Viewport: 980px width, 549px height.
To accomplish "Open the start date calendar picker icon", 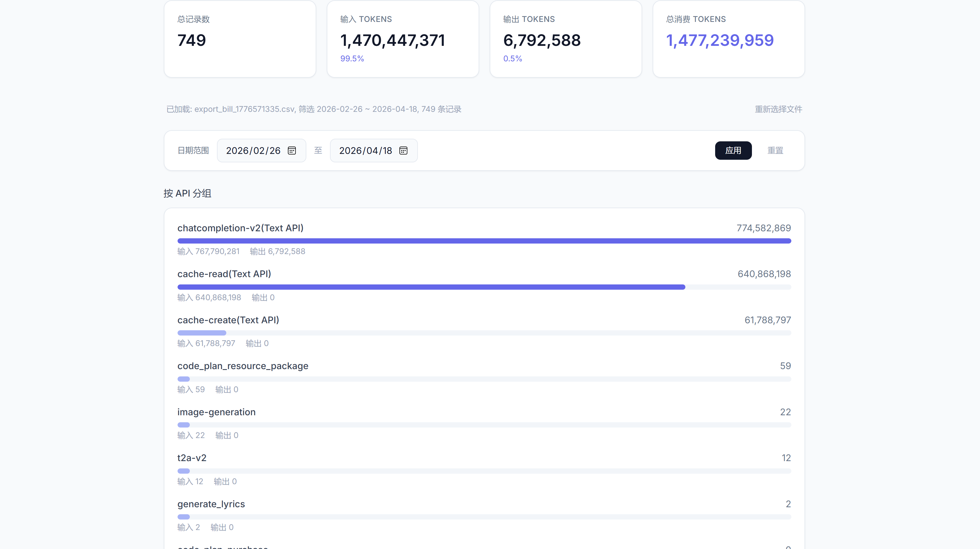I will pos(292,151).
